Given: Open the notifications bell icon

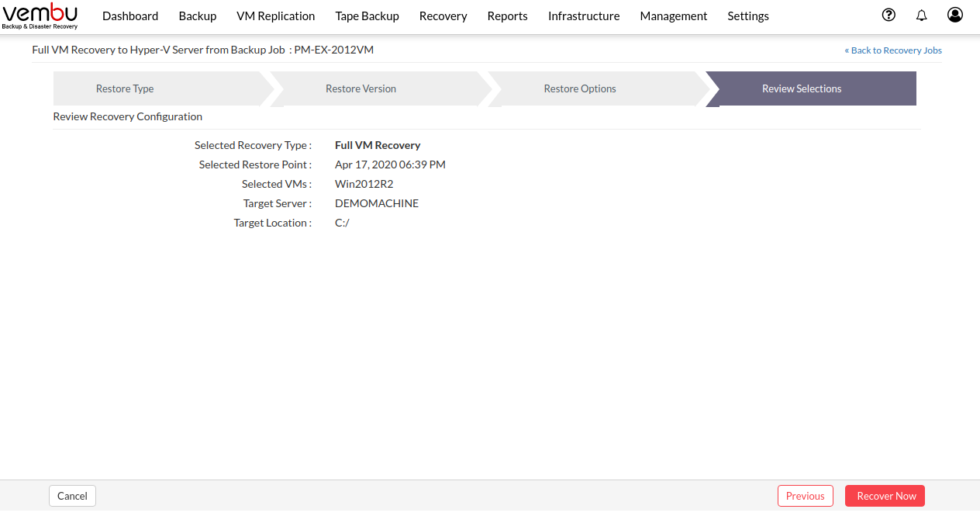Looking at the screenshot, I should point(922,15).
